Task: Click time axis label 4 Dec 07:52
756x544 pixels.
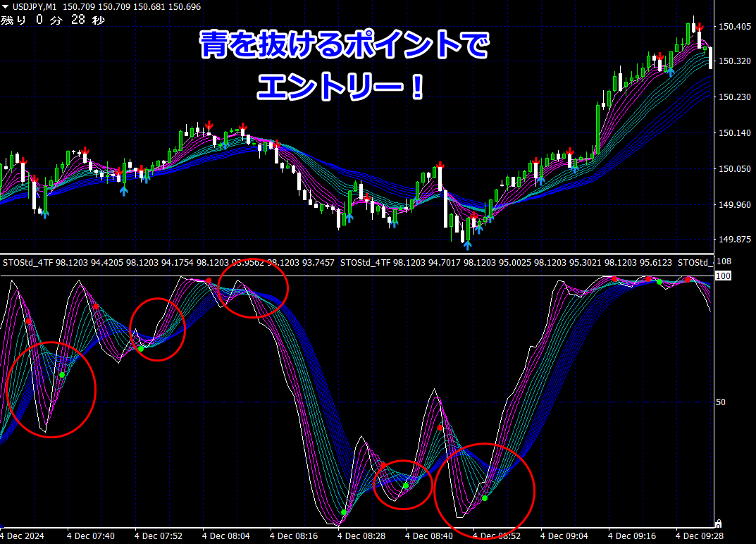Action: (x=158, y=536)
